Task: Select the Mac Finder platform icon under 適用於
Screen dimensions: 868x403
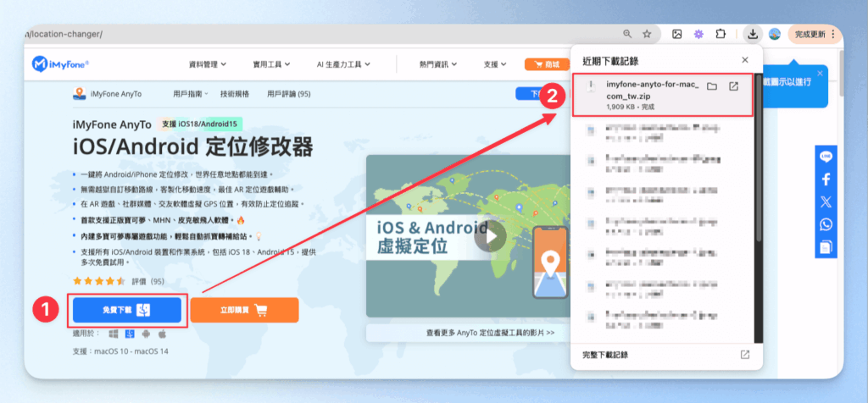Action: point(130,334)
